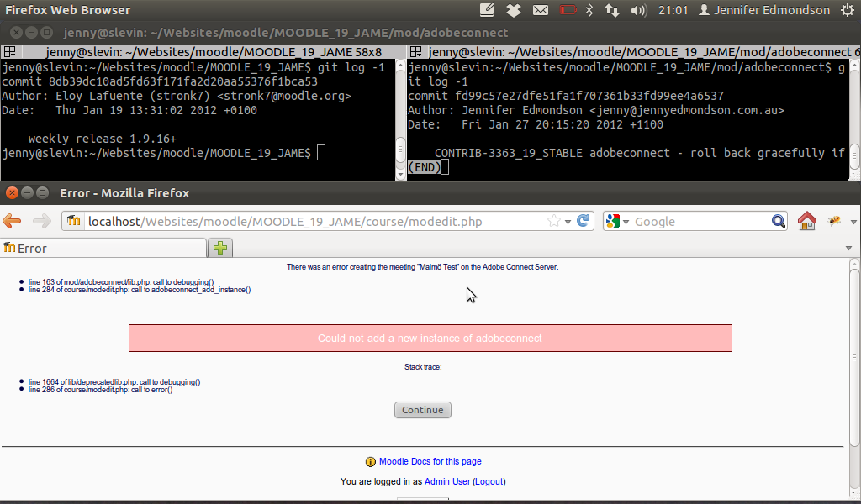861x504 pixels.
Task: Open dropdown arrow next to the Firebug icon
Action: point(853,222)
